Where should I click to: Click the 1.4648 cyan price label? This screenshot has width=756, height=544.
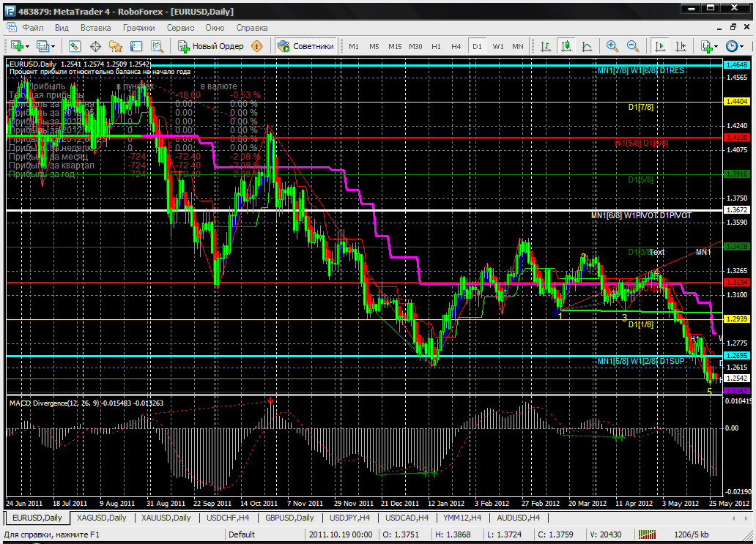tap(737, 64)
